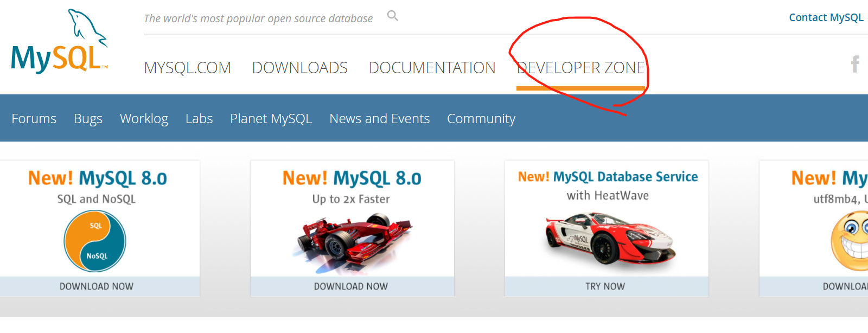The image size is (868, 333).
Task: Click the smiley emoji image
Action: (x=850, y=241)
